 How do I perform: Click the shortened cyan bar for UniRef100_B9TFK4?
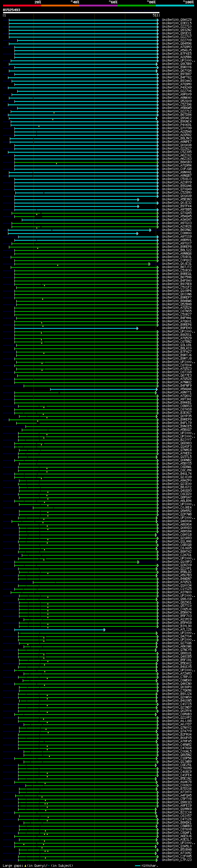(x=77, y=206)
